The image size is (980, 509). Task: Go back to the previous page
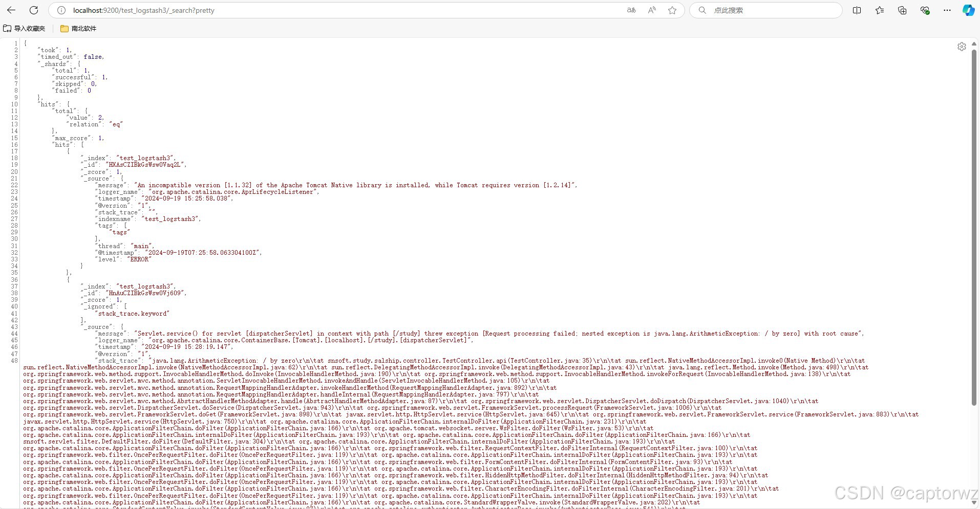coord(11,10)
